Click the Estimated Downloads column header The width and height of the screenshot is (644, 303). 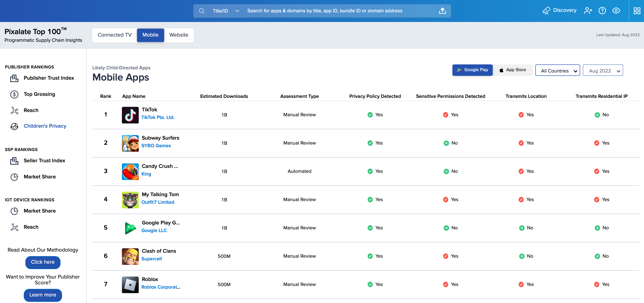(224, 97)
